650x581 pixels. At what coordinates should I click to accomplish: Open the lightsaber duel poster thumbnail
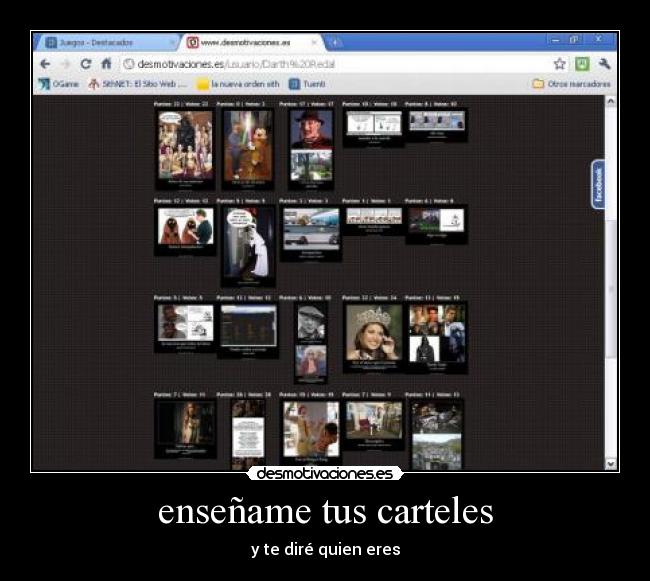(x=248, y=149)
